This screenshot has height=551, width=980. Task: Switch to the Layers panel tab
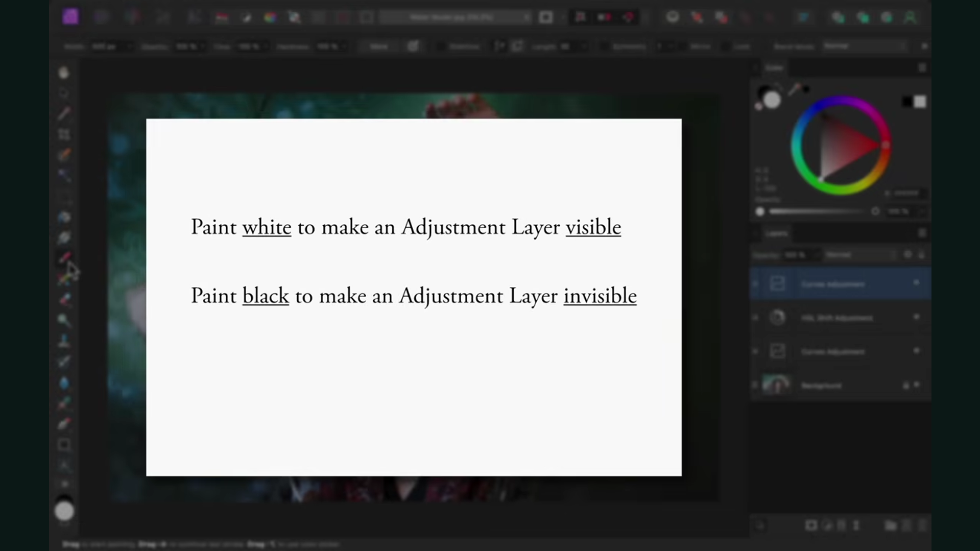(776, 233)
